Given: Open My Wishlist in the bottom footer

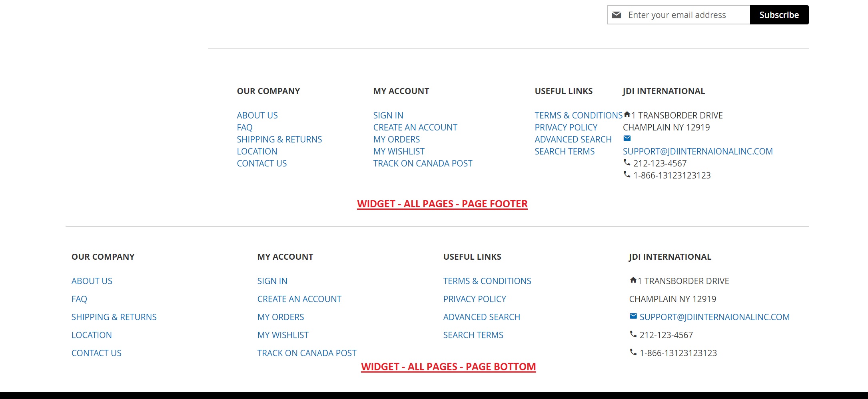Looking at the screenshot, I should point(283,335).
